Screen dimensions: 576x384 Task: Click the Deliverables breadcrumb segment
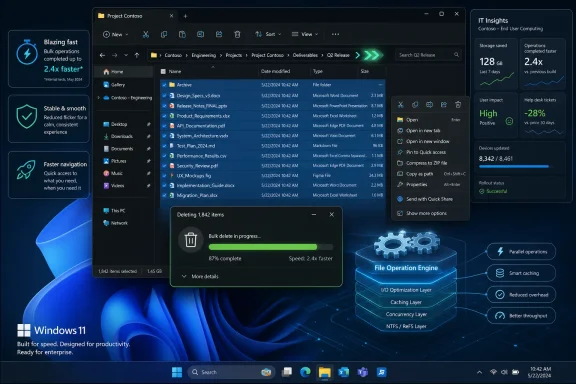point(305,55)
